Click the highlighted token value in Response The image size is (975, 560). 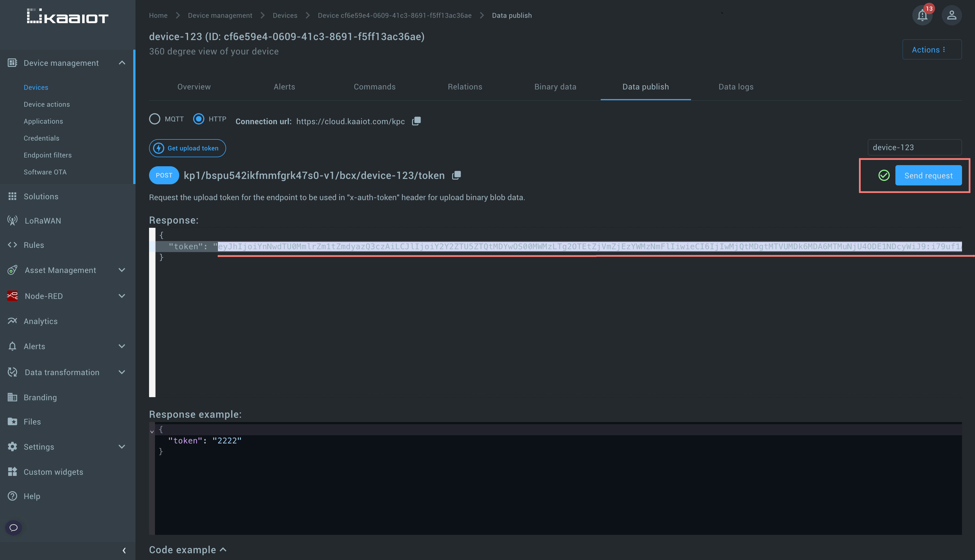click(x=590, y=246)
